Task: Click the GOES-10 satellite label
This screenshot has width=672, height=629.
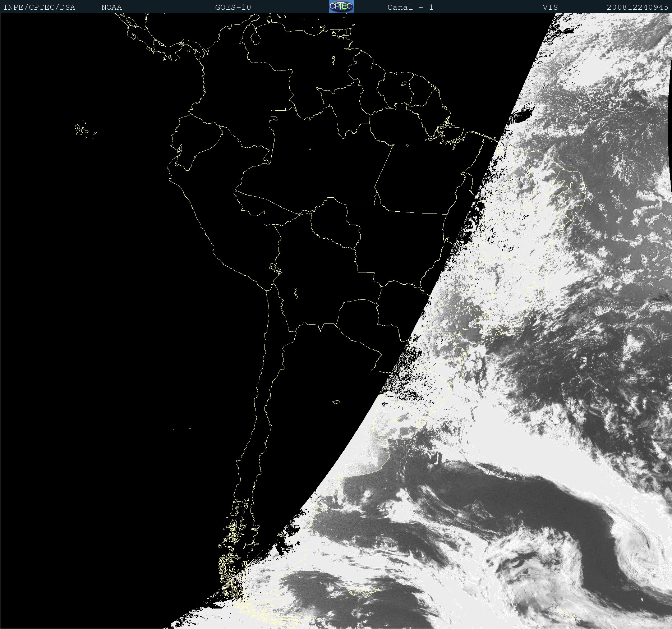Action: (x=233, y=7)
